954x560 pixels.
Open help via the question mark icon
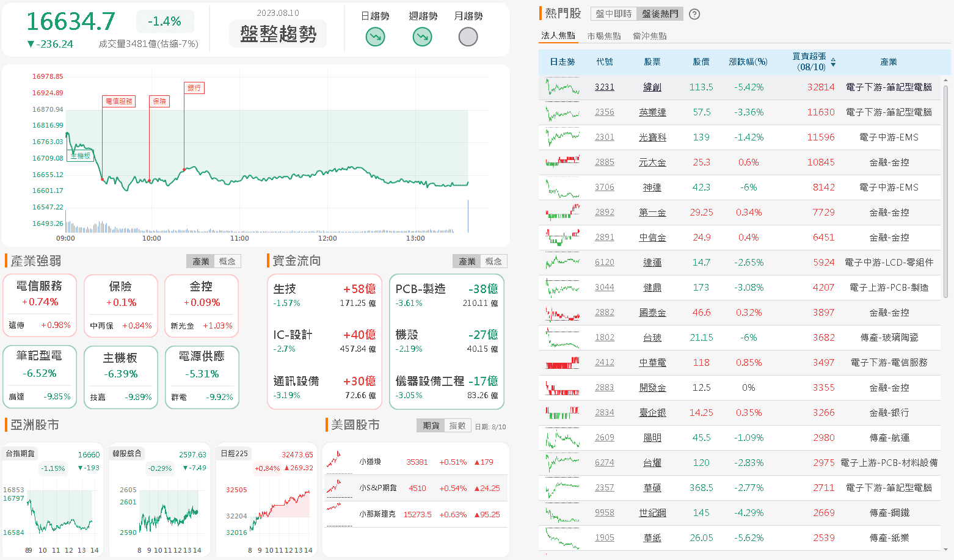tap(694, 13)
